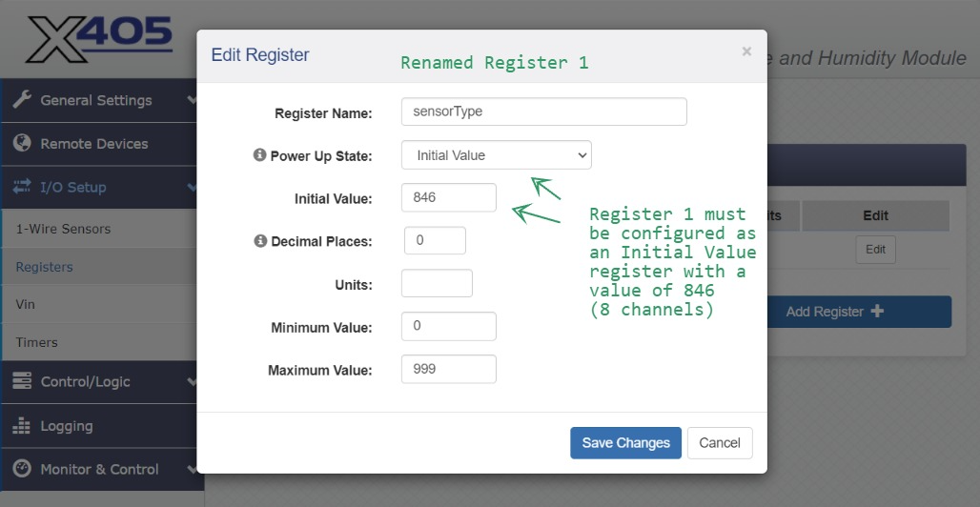
Task: Open the Power Up State dropdown
Action: pos(497,155)
